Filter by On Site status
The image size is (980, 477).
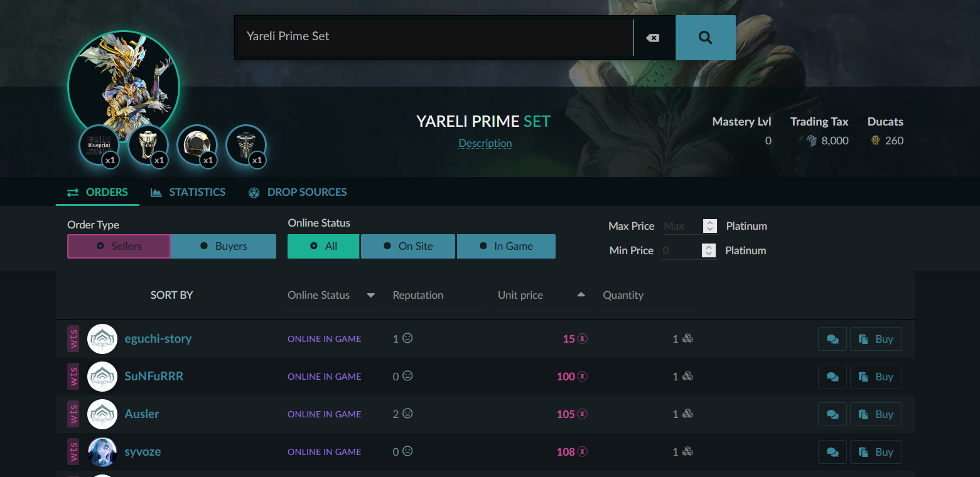pos(408,246)
